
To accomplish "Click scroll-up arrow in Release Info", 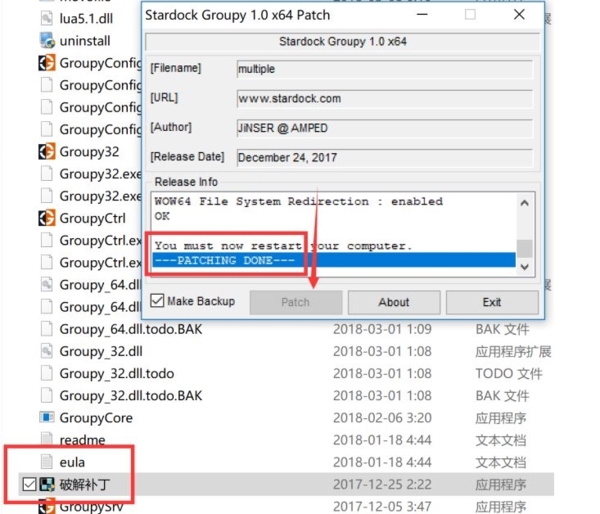I will pos(525,203).
